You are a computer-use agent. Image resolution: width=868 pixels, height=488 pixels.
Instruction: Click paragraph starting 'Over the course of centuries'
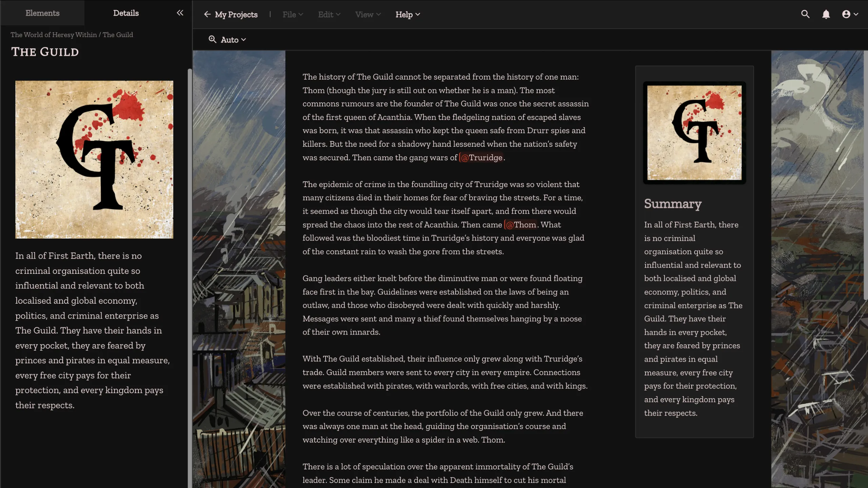coord(443,426)
